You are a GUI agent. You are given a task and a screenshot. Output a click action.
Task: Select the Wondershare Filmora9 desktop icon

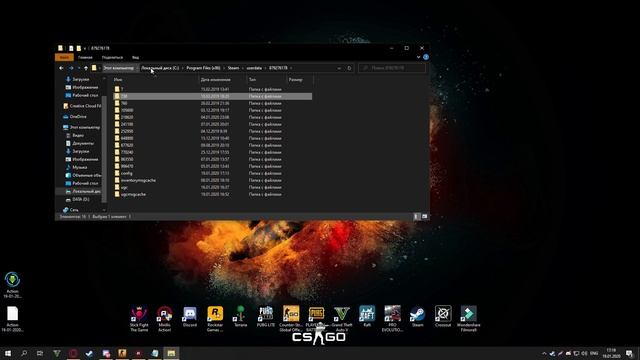coord(469,318)
